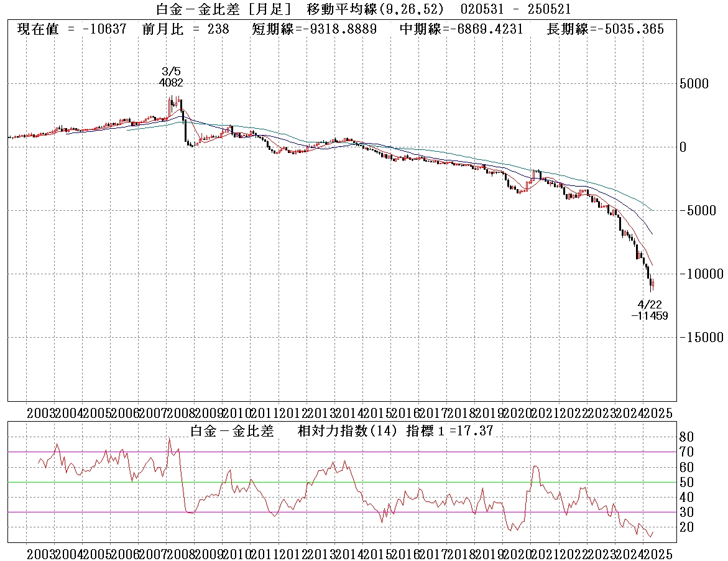This screenshot has height=561, width=728.
Task: Click the 長期線=-5035.365 label
Action: click(605, 29)
